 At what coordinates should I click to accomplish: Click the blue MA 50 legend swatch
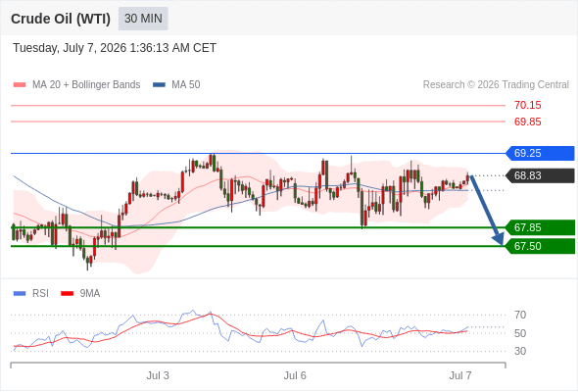point(159,85)
